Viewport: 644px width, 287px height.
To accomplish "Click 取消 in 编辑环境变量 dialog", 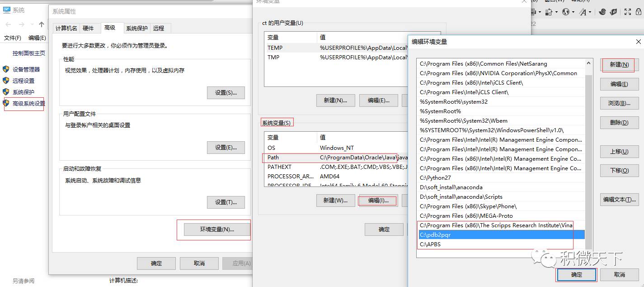I will pos(620,275).
